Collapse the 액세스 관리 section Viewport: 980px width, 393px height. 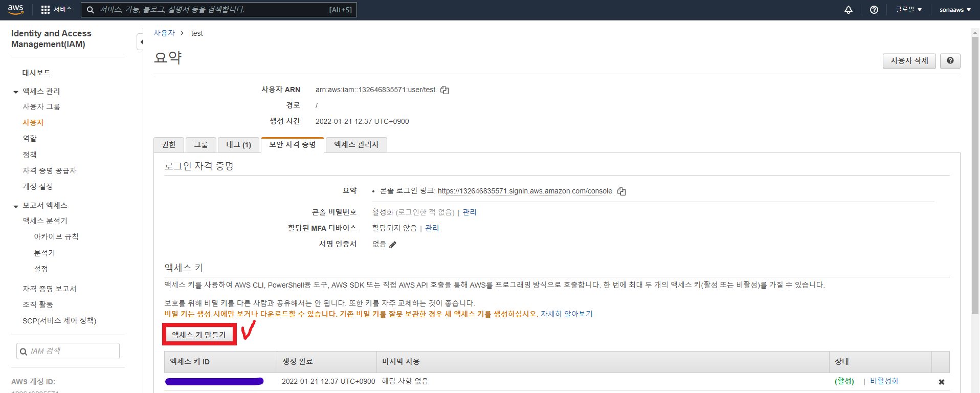pyautogui.click(x=16, y=92)
